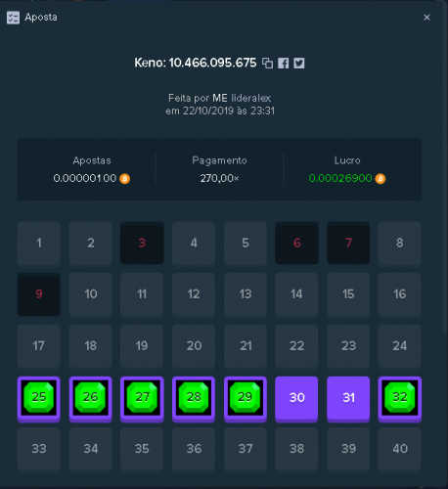Click number tile 40 on Keno board
The image size is (448, 489).
click(x=400, y=449)
